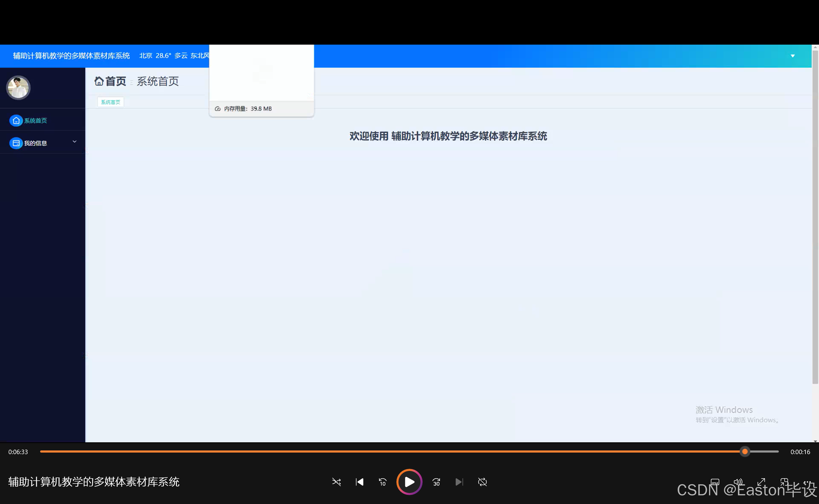This screenshot has width=819, height=504.
Task: Click the rewind 10 seconds icon
Action: [x=382, y=482]
